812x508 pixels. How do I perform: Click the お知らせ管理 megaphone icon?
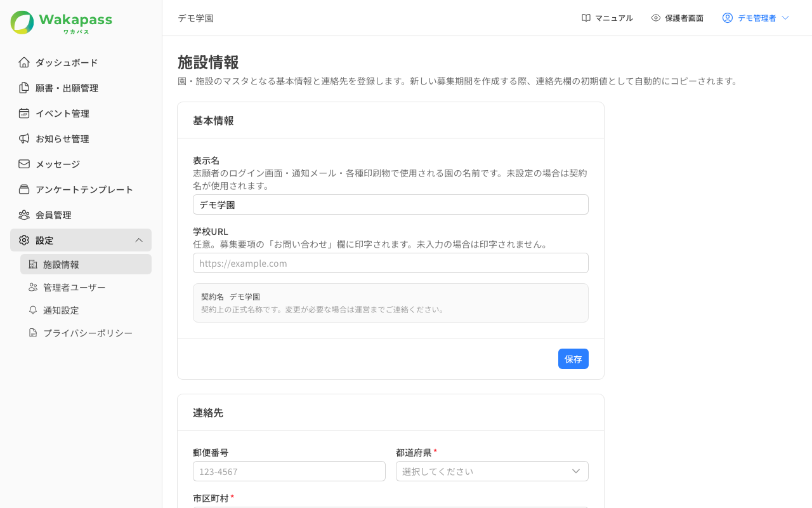[x=24, y=138]
